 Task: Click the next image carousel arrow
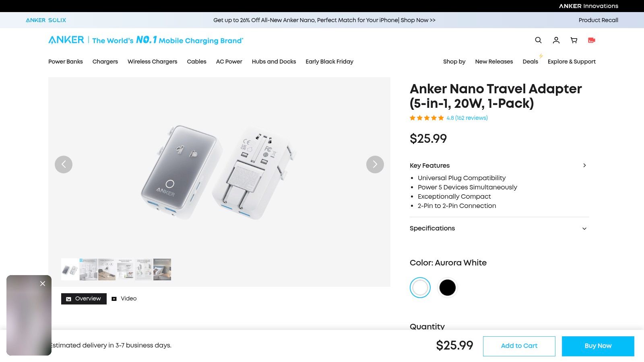coord(375,165)
